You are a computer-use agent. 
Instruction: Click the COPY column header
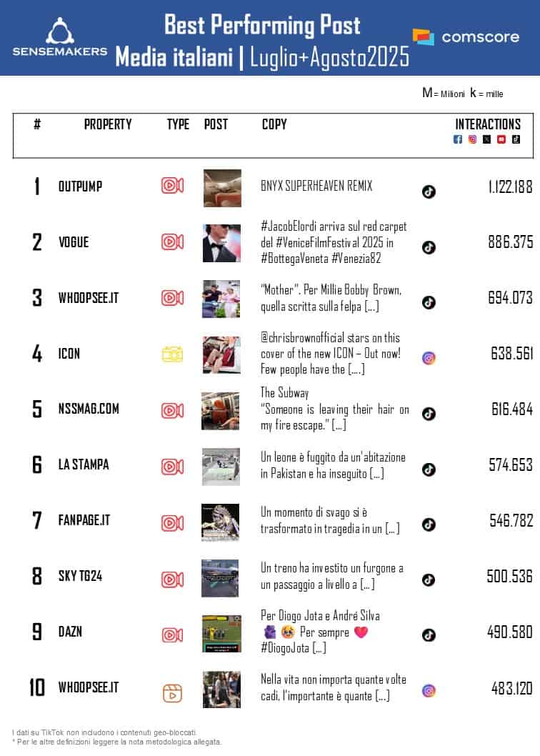pyautogui.click(x=274, y=124)
